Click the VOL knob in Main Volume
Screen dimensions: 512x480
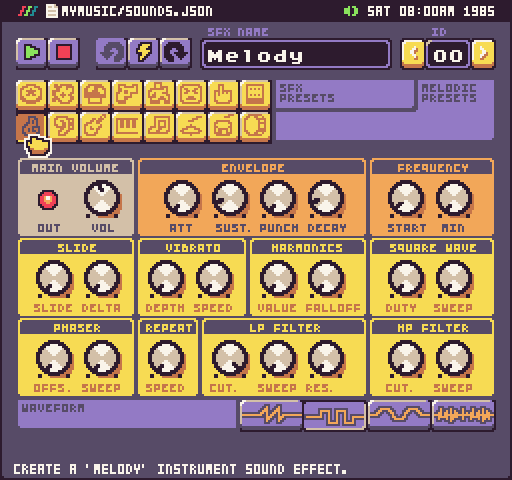click(x=102, y=199)
